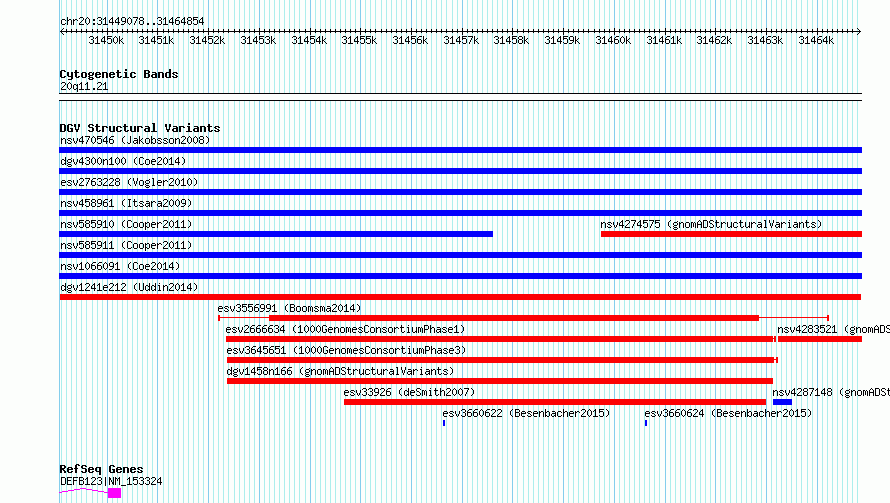Click the esv2666634 red variant bar
890x503 pixels.
[500, 339]
